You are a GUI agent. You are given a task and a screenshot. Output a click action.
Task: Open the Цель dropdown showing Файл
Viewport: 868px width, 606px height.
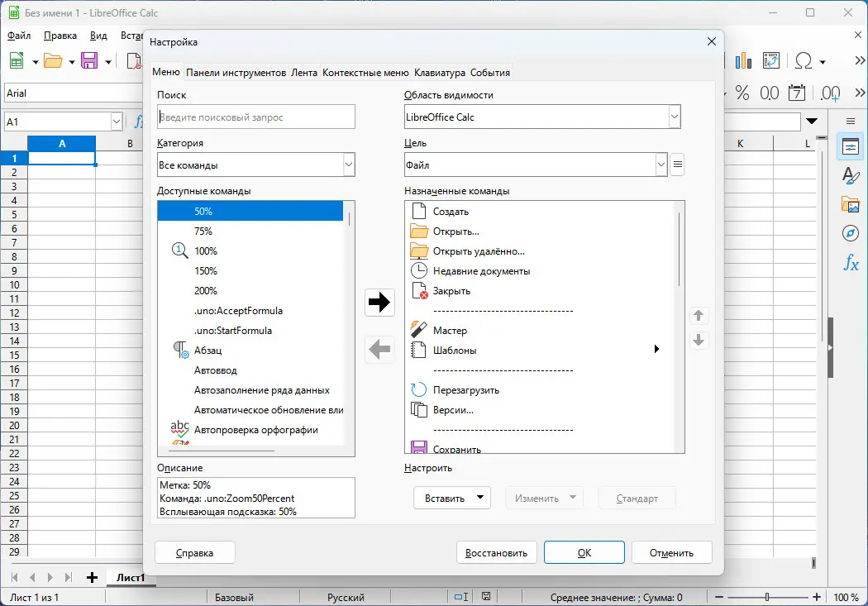(661, 165)
